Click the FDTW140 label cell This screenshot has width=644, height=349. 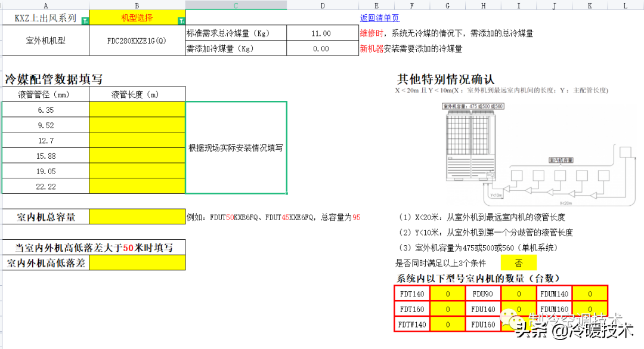tap(411, 324)
